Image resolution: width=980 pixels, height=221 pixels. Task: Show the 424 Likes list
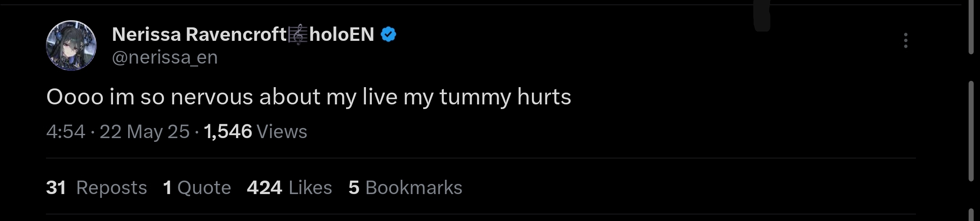pos(290,188)
